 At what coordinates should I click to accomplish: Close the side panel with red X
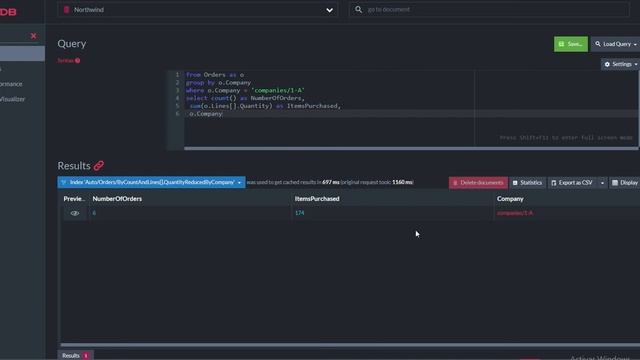coord(33,36)
